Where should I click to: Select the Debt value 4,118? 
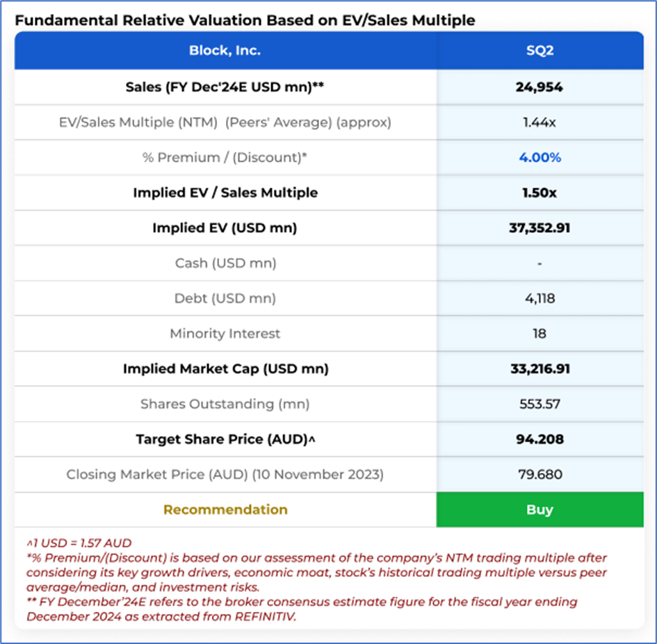click(540, 298)
